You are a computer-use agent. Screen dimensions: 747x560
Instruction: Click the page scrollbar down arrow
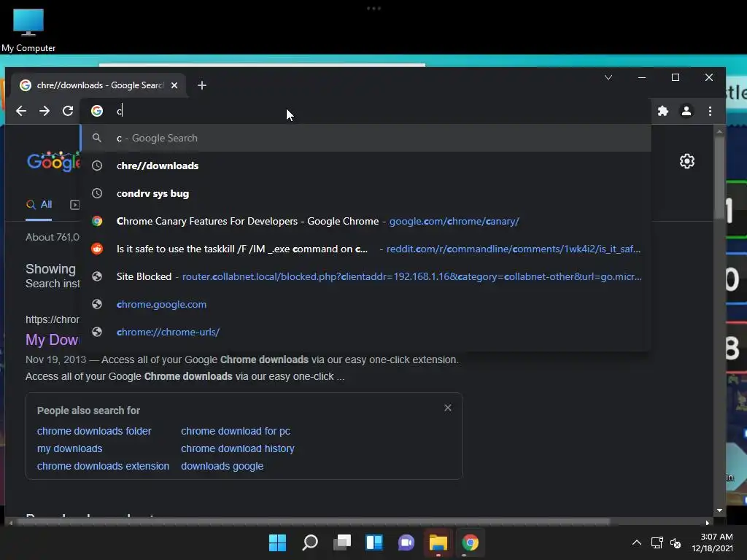coord(719,510)
